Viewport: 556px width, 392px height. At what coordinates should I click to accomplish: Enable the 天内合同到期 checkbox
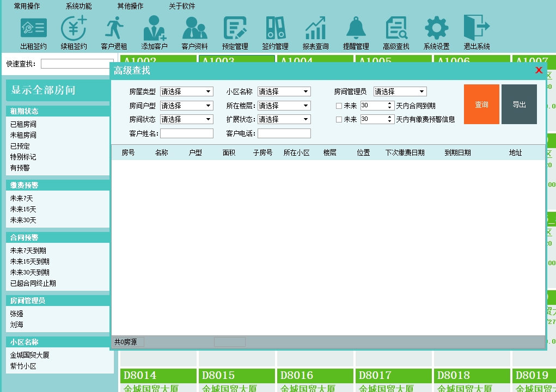pyautogui.click(x=339, y=106)
